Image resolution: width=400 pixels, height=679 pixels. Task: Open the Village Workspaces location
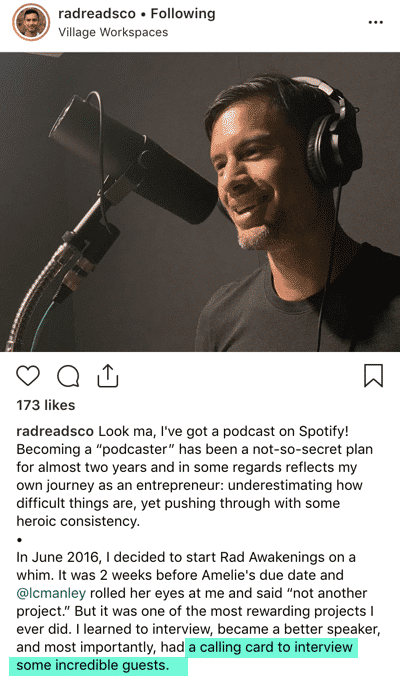tap(113, 32)
